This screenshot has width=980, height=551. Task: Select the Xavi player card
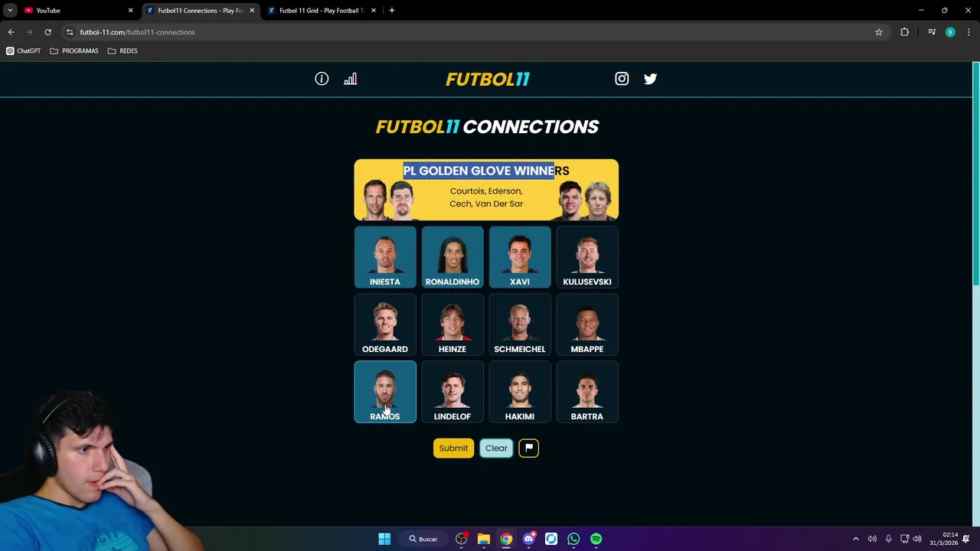click(520, 257)
